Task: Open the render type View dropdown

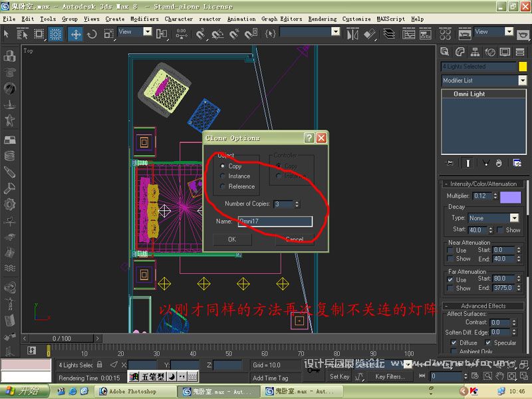Action: (x=509, y=31)
